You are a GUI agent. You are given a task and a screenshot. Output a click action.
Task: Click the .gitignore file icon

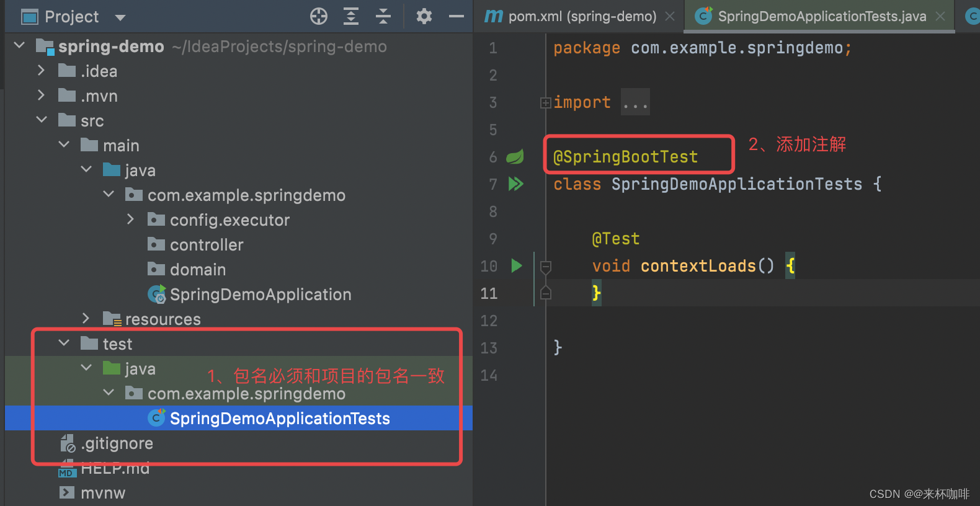[68, 443]
